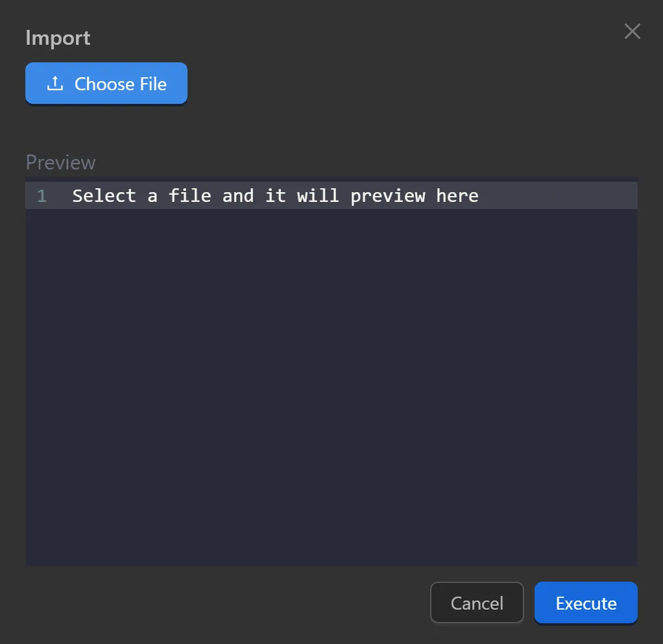Open the file picker via Choose File

(106, 83)
